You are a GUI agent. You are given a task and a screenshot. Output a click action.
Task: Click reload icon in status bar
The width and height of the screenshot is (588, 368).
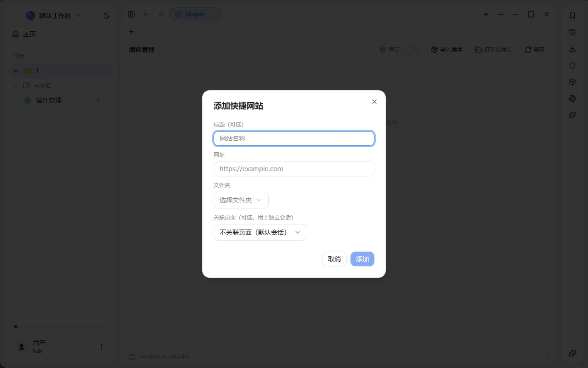point(131,357)
